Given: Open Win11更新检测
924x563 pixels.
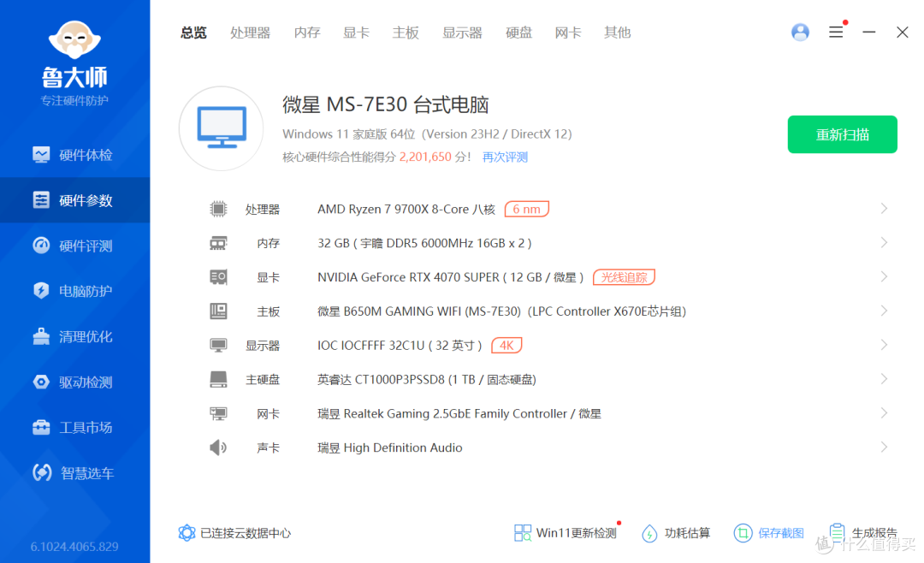Looking at the screenshot, I should pyautogui.click(x=566, y=533).
